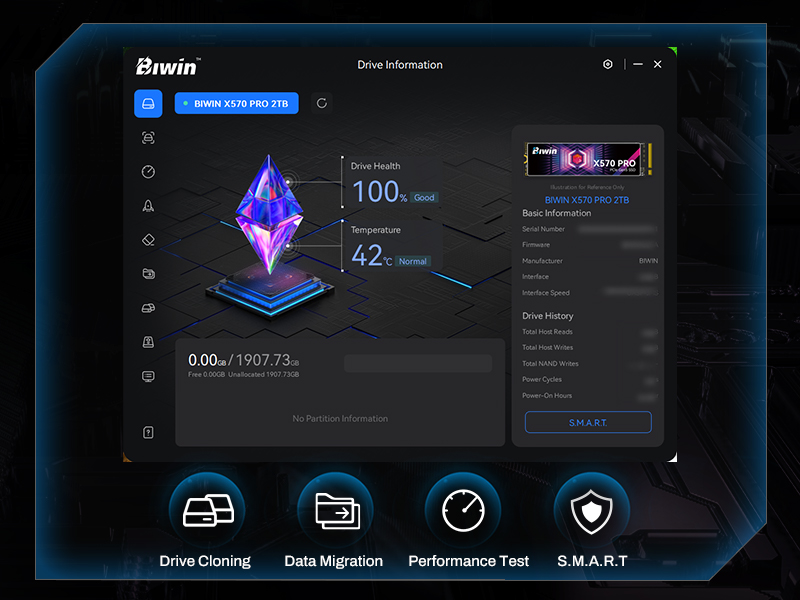The image size is (800, 600).
Task: Click the 'No Partition Information' message
Action: click(x=340, y=418)
